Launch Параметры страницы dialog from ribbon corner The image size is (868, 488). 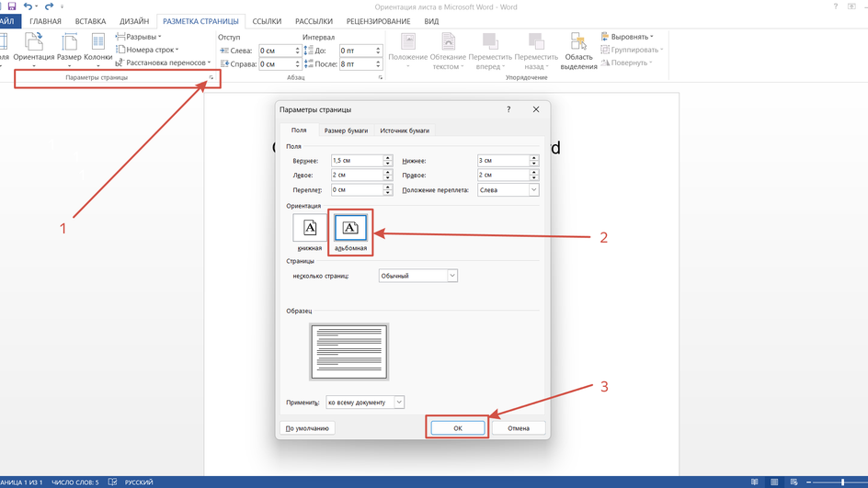tap(211, 77)
